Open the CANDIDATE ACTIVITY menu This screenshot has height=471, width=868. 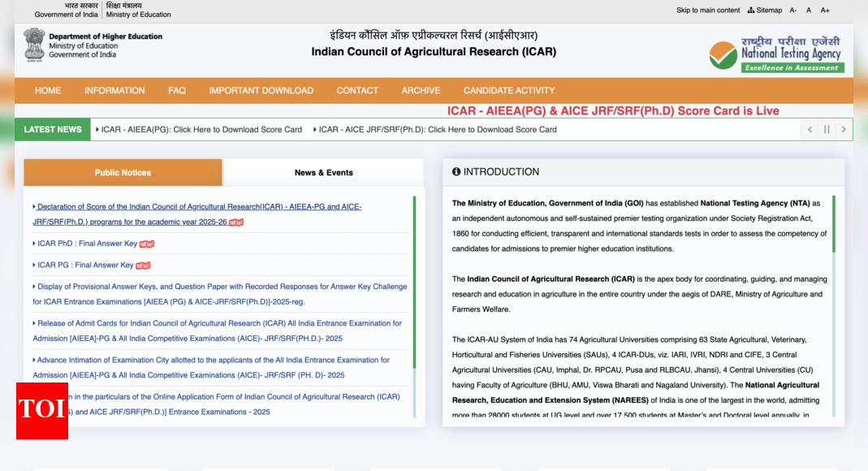click(x=509, y=90)
